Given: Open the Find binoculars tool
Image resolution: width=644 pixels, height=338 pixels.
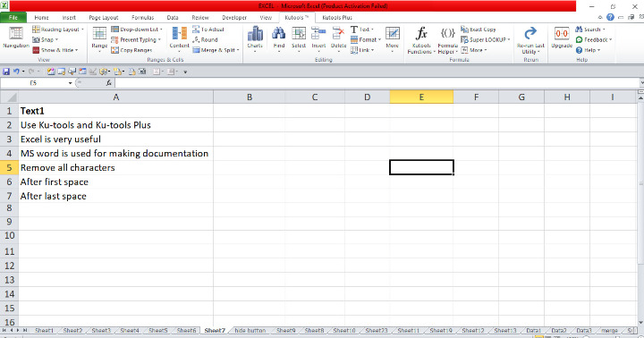Looking at the screenshot, I should pos(279,38).
